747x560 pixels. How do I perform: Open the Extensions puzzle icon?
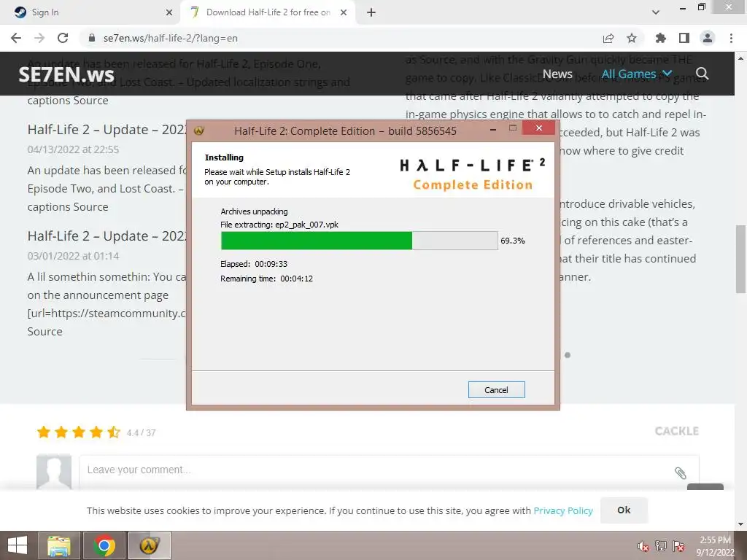[660, 38]
